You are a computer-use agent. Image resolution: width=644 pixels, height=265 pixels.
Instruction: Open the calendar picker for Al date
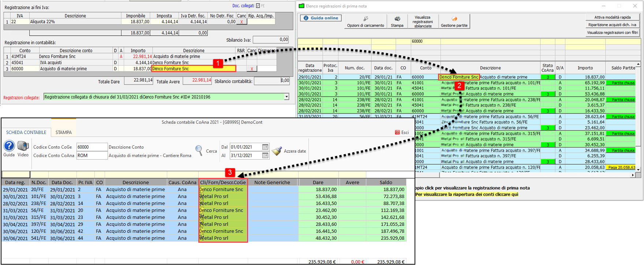point(265,156)
